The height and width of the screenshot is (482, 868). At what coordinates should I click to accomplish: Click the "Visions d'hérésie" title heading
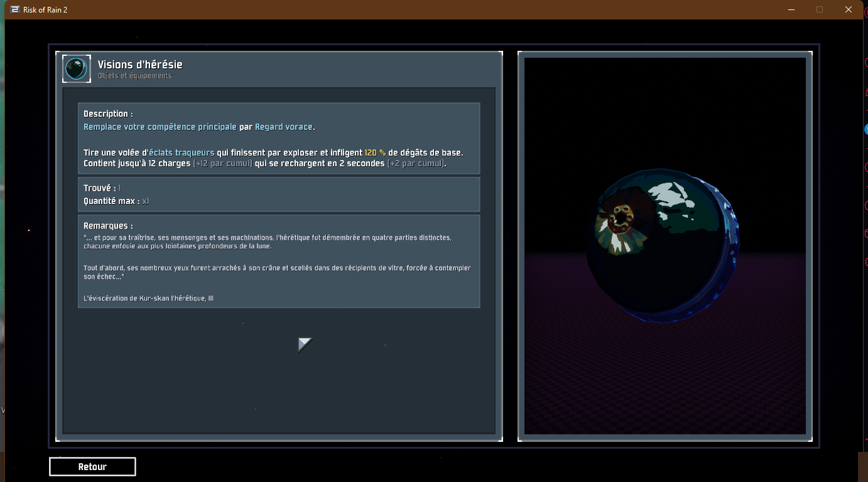(x=140, y=65)
